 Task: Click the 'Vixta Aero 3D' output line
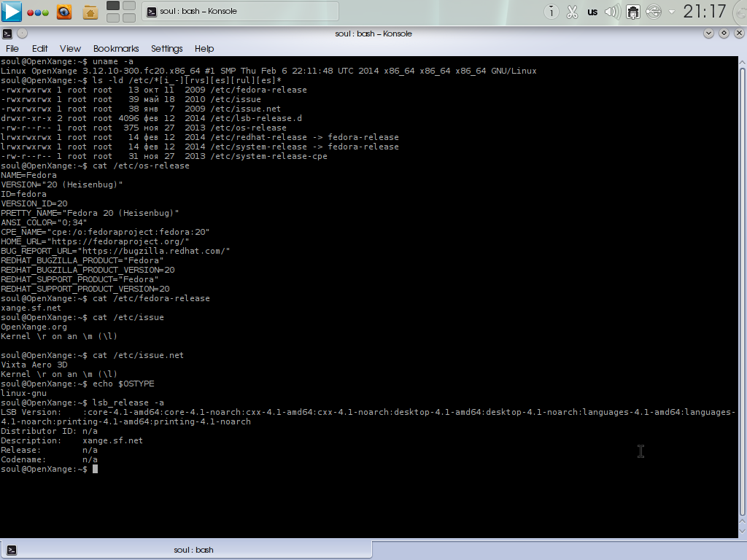tap(34, 365)
